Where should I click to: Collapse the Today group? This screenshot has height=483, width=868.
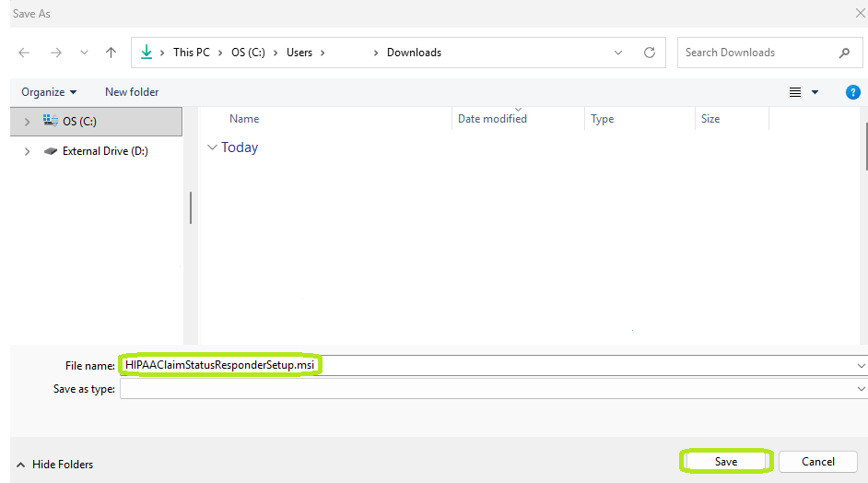click(x=211, y=147)
